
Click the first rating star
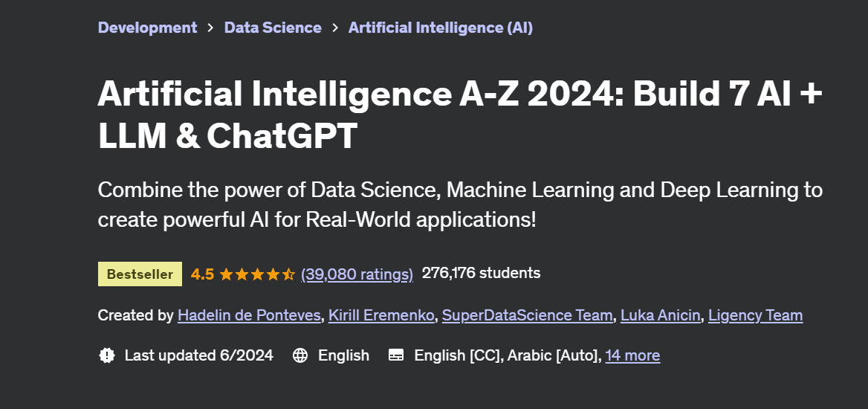coord(226,274)
